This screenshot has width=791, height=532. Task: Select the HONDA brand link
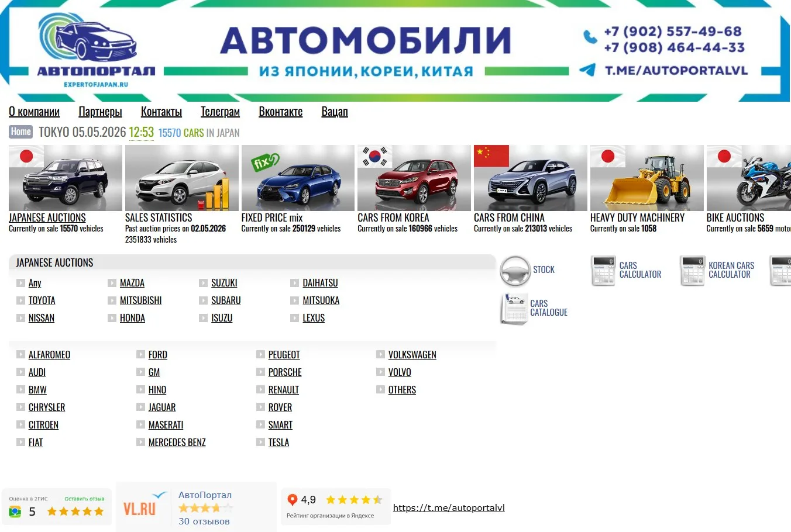pos(132,318)
